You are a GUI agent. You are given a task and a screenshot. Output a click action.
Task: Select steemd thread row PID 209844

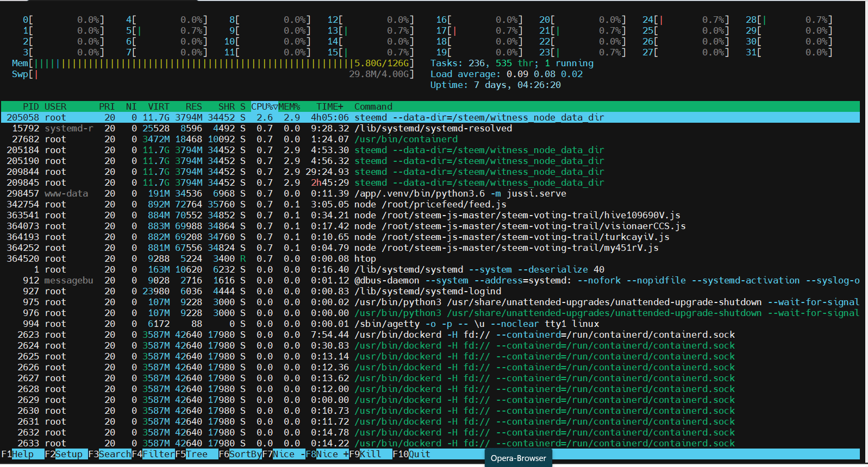[430, 172]
